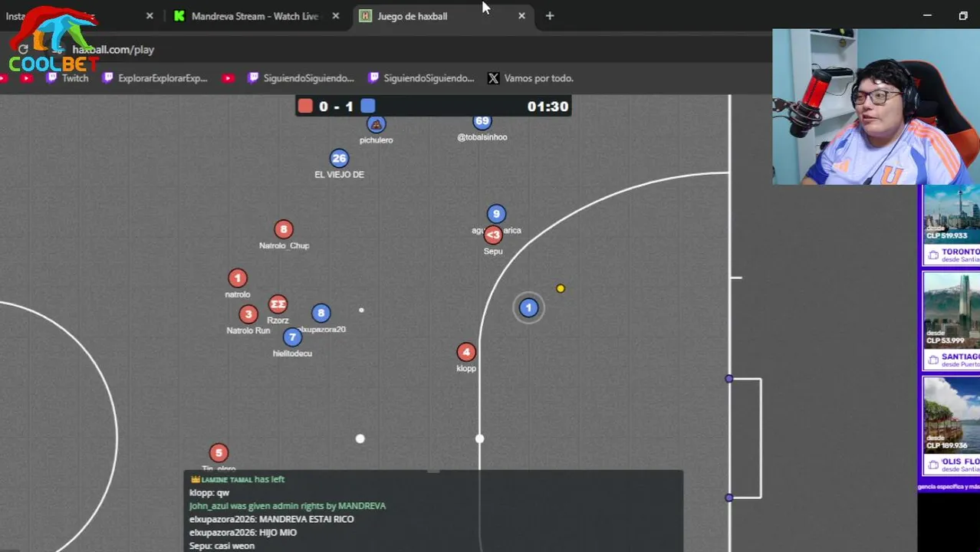Click red player 8 Natrolo_Chup
980x552 pixels.
(x=284, y=229)
